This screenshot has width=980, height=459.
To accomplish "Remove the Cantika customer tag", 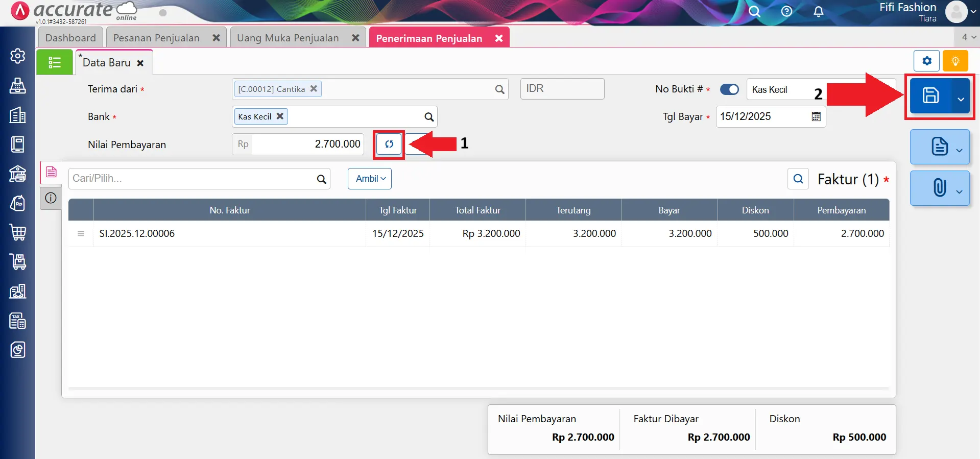I will (314, 89).
